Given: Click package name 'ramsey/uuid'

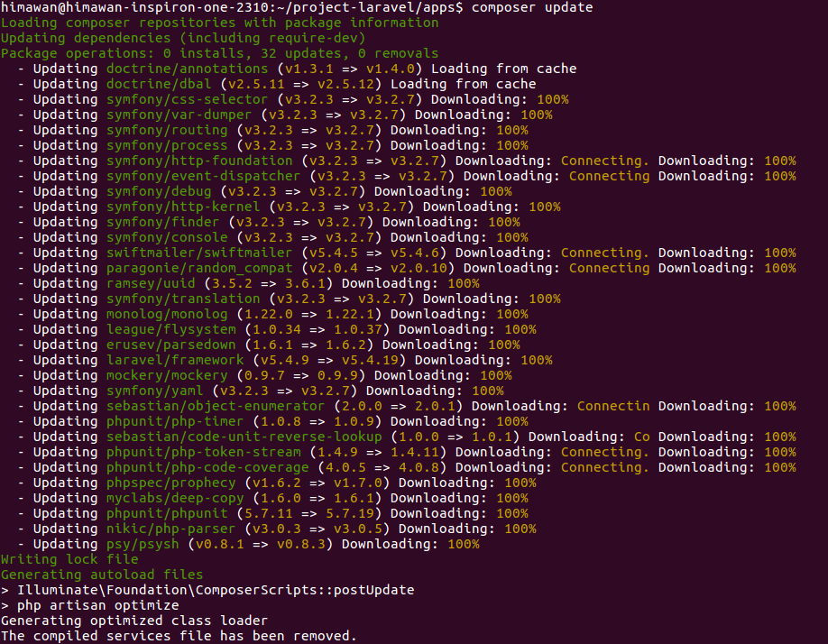Looking at the screenshot, I should click(x=151, y=283).
